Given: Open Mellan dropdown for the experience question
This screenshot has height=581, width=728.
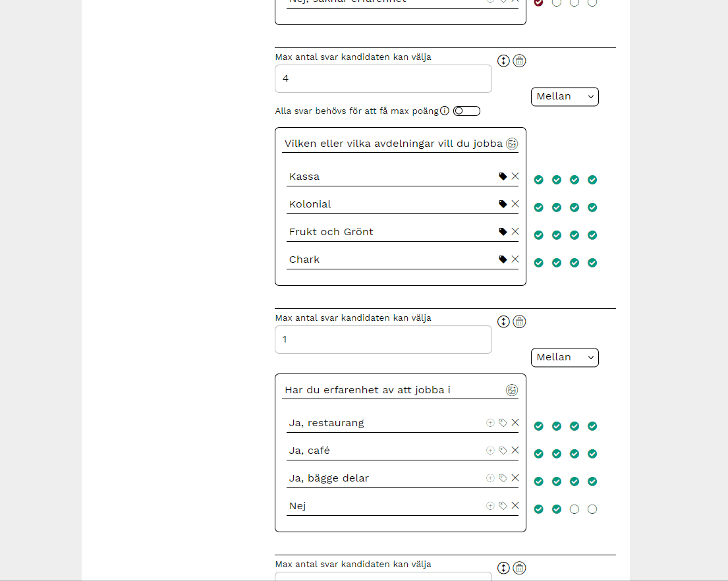Looking at the screenshot, I should [x=565, y=358].
